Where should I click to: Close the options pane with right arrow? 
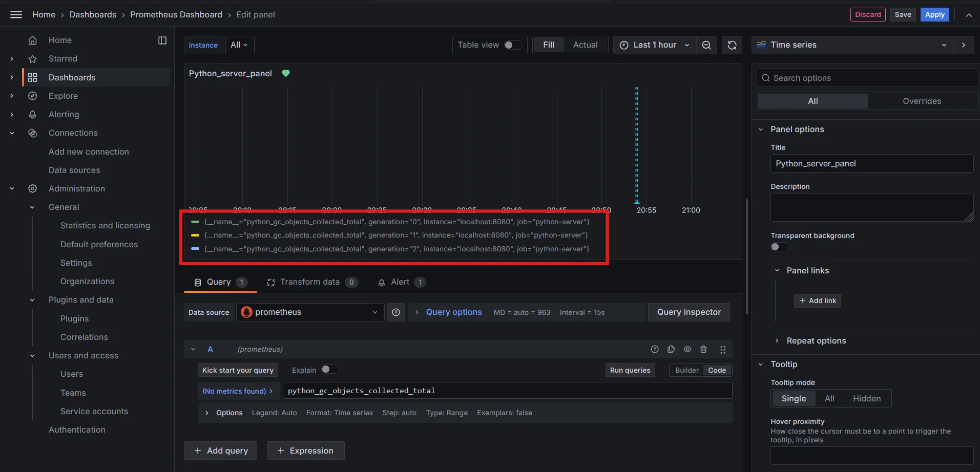pyautogui.click(x=964, y=45)
